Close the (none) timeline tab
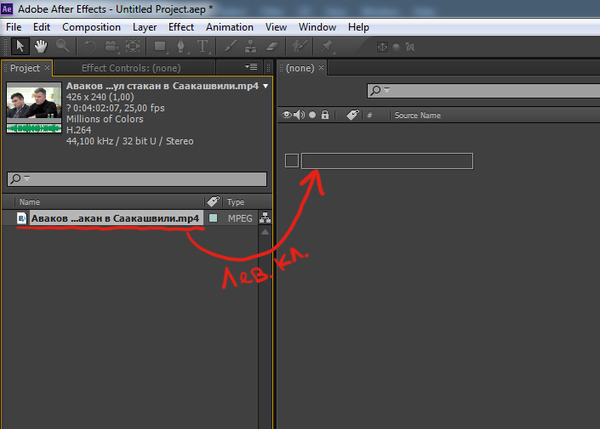Image resolution: width=600 pixels, height=429 pixels. (x=321, y=68)
